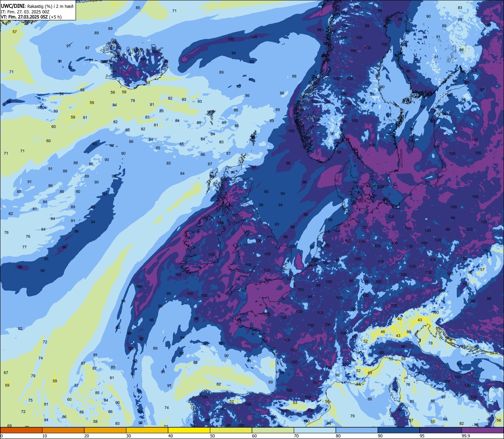Select the orange 10–20 legend color block
504x439 pixels.
coord(63,430)
